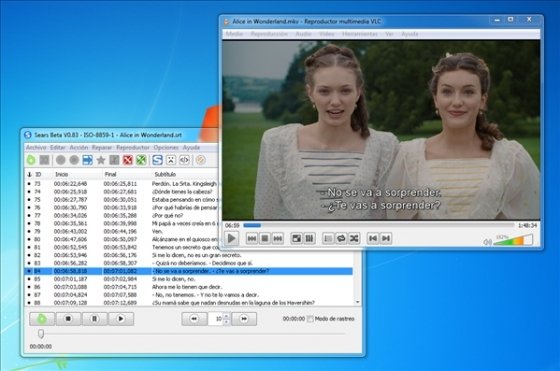Open the Ayuda menu in VLC
Viewport: 560px width, 371px height.
[x=410, y=34]
